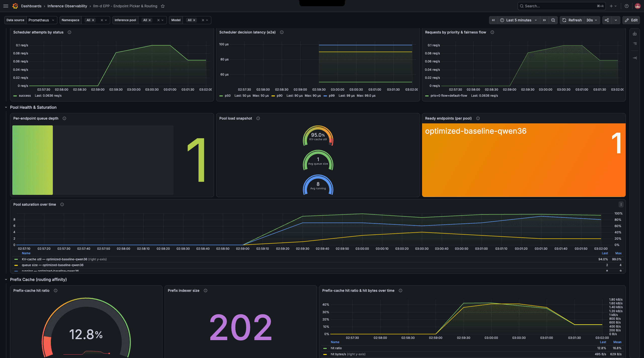Sort saturation legend by Last column

tap(605, 253)
